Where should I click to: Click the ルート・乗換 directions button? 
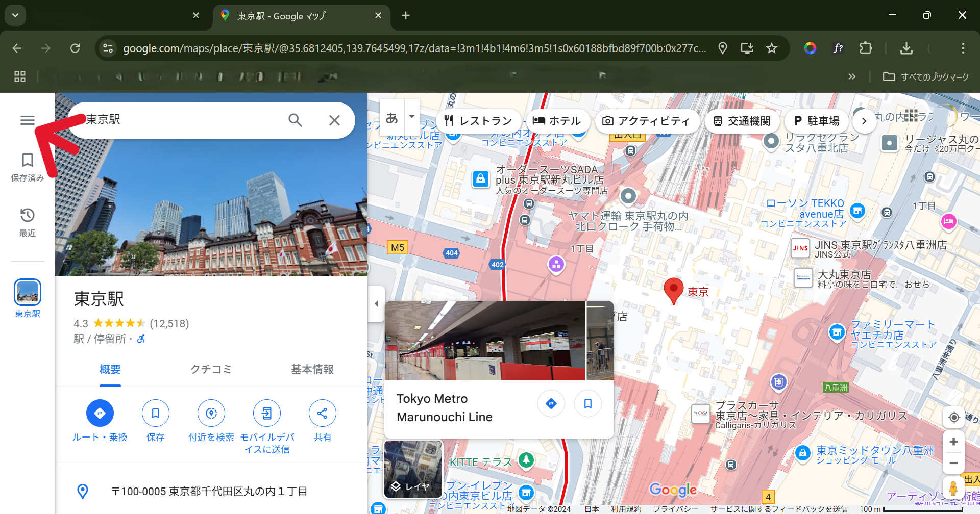tap(100, 413)
